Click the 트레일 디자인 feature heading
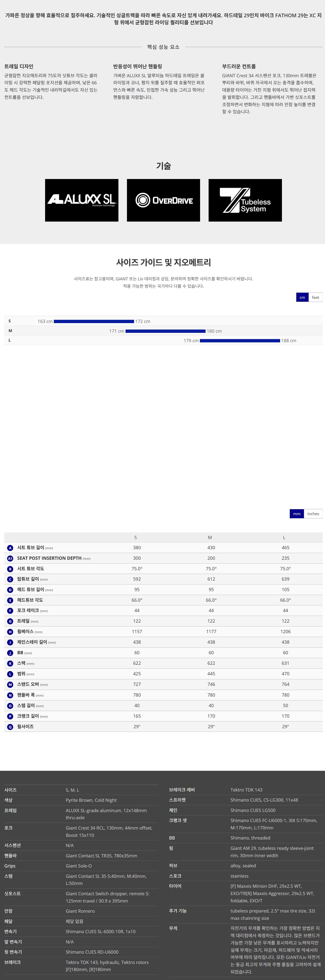 point(19,66)
